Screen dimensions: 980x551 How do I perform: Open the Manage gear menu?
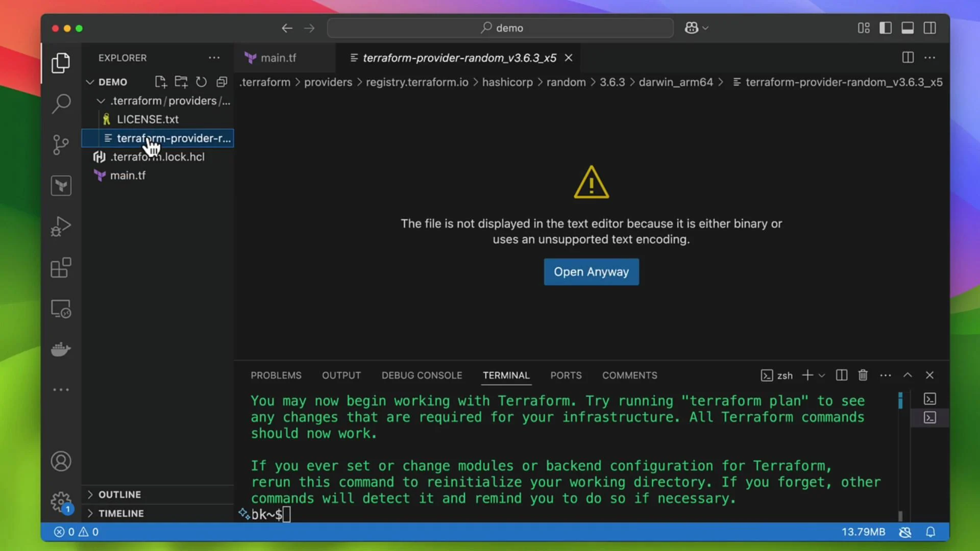pos(61,502)
